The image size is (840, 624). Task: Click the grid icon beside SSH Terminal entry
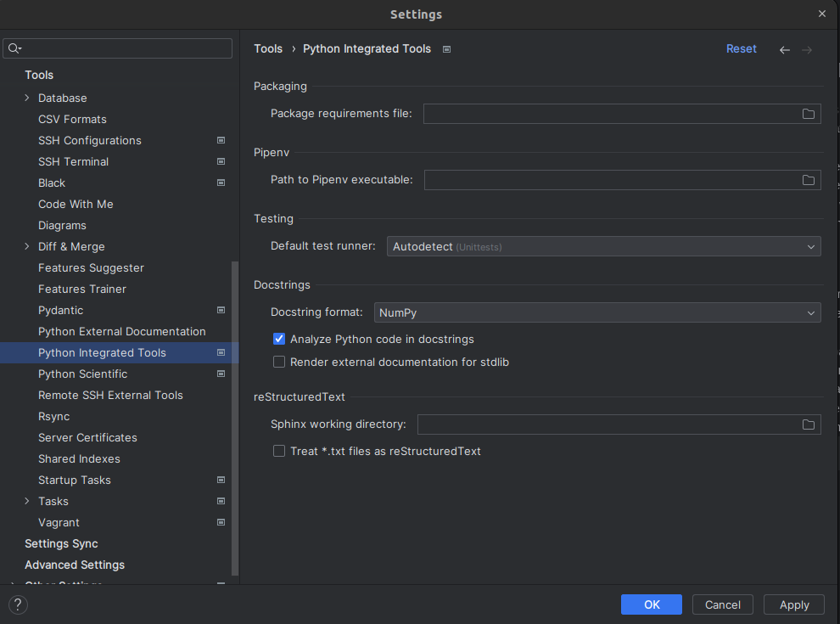point(221,161)
